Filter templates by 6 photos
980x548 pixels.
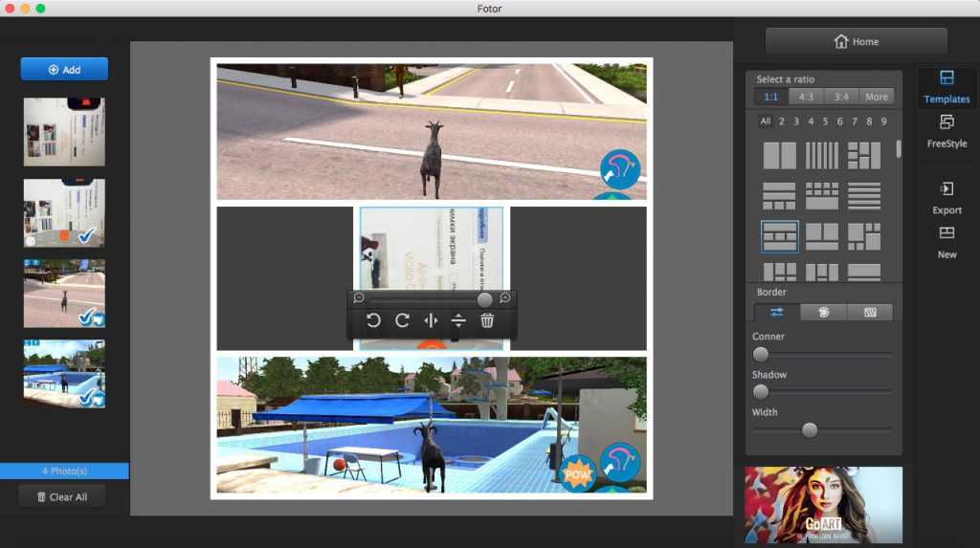click(840, 121)
